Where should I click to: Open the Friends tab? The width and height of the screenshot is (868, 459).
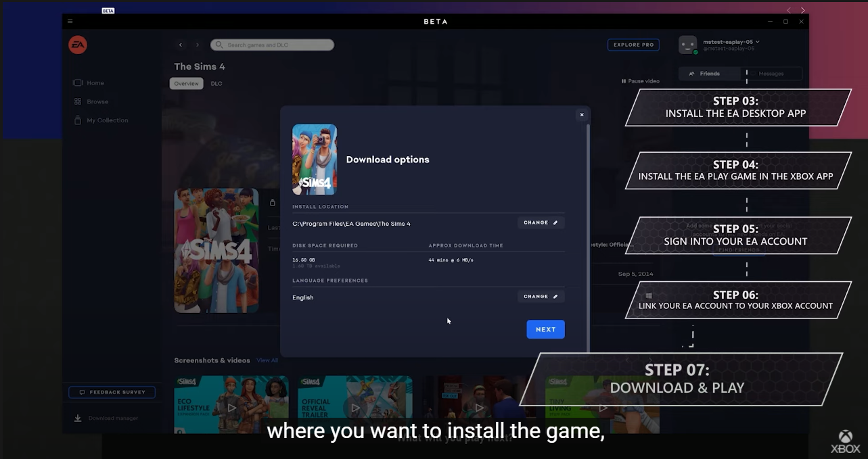point(709,74)
